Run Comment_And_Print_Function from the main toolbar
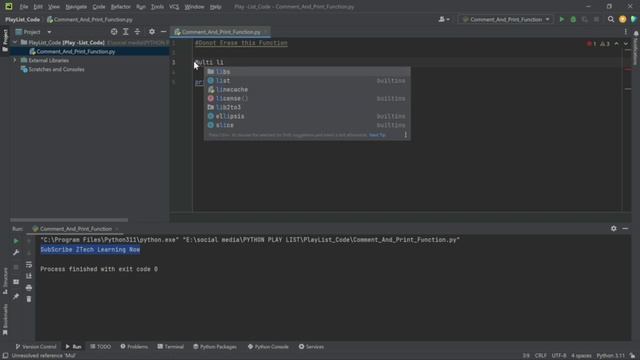 pyautogui.click(x=562, y=19)
